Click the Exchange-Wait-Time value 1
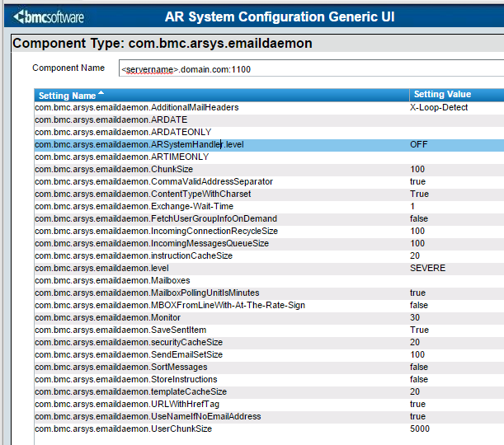 click(x=412, y=206)
